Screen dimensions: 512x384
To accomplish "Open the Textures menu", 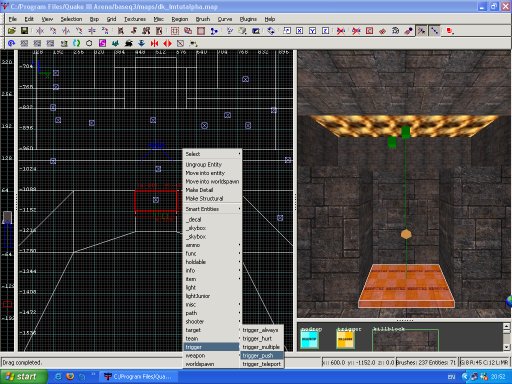I will point(135,19).
